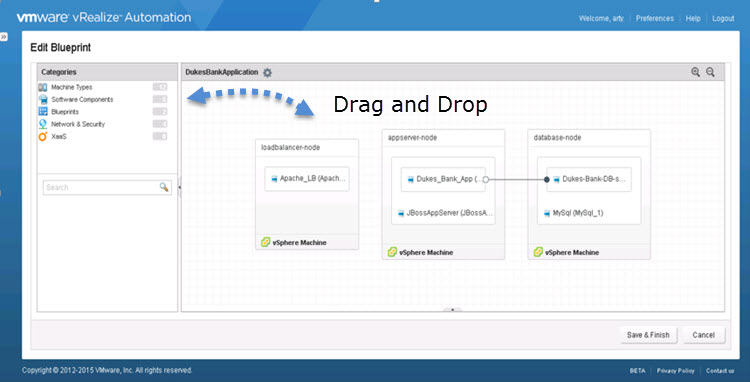Open Privacy Policy link
The width and height of the screenshot is (750, 382).
pyautogui.click(x=675, y=371)
